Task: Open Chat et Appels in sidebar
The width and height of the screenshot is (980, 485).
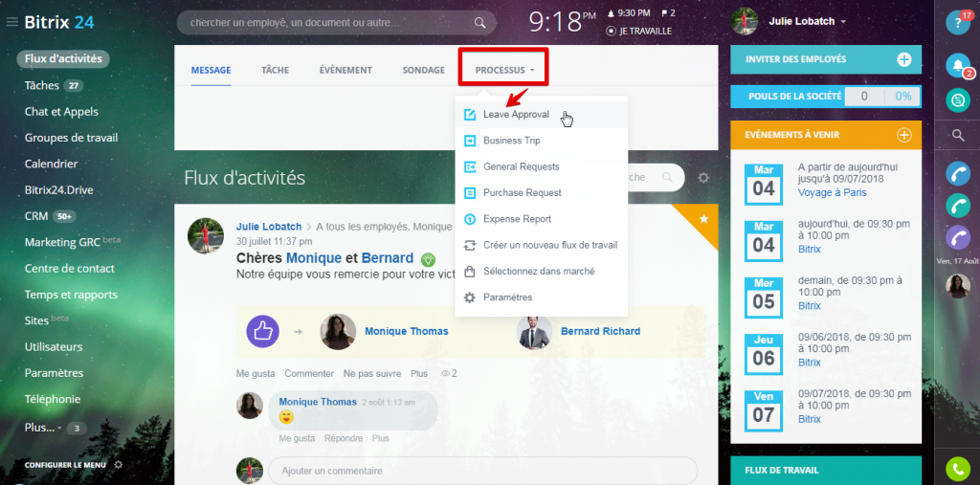Action: click(61, 112)
